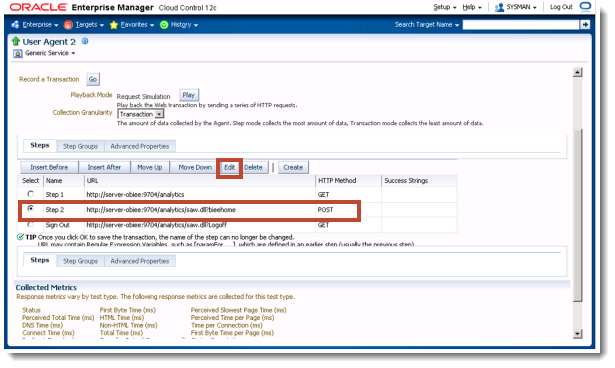Viewport: 615px width, 368px height.
Task: Select the Sign Out row radio button
Action: click(30, 224)
